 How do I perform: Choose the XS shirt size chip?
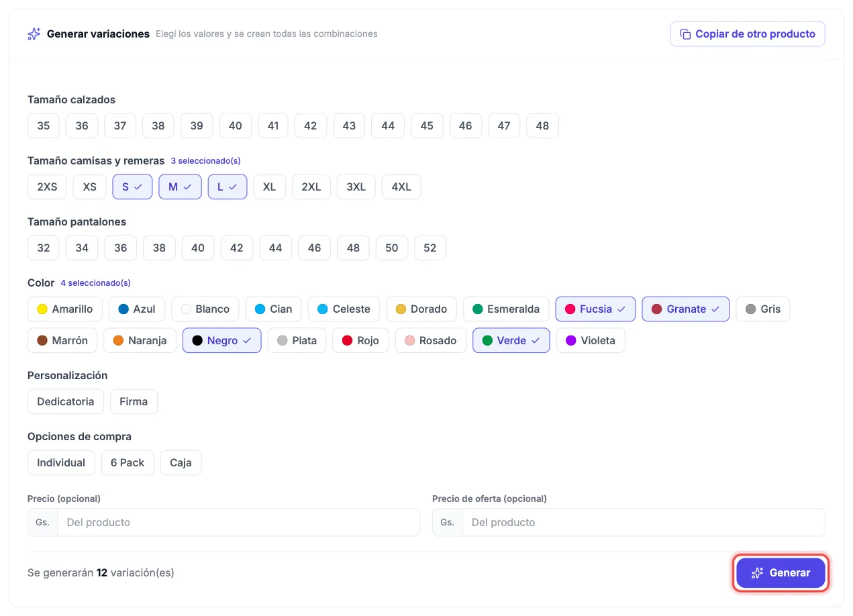click(90, 187)
